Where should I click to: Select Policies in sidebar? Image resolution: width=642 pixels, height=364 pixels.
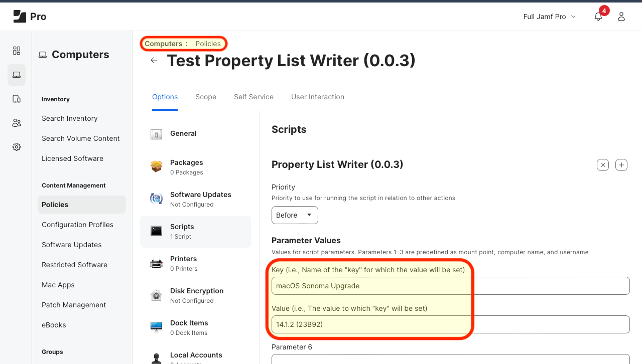82,205
